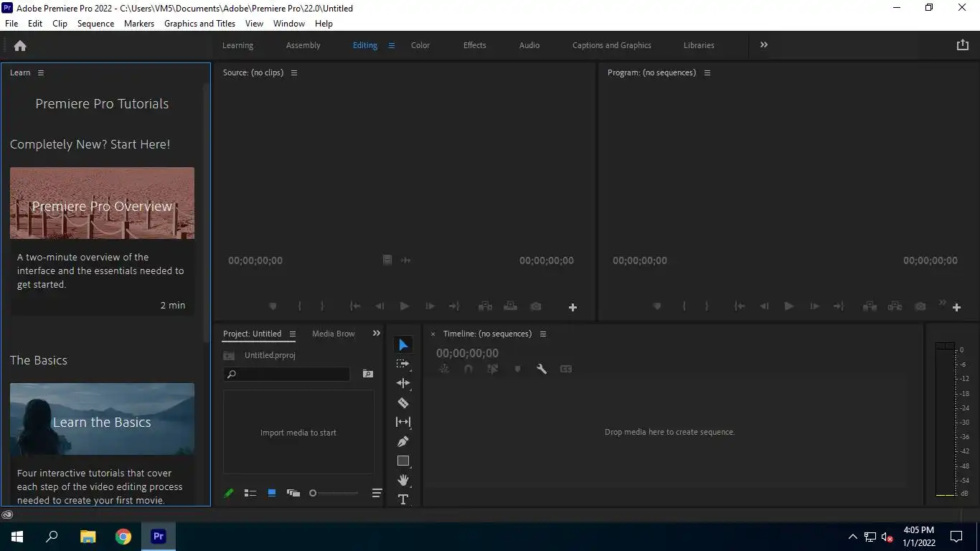Image resolution: width=980 pixels, height=551 pixels.
Task: Open Learn the Basics tutorial thumbnail
Action: tap(102, 419)
